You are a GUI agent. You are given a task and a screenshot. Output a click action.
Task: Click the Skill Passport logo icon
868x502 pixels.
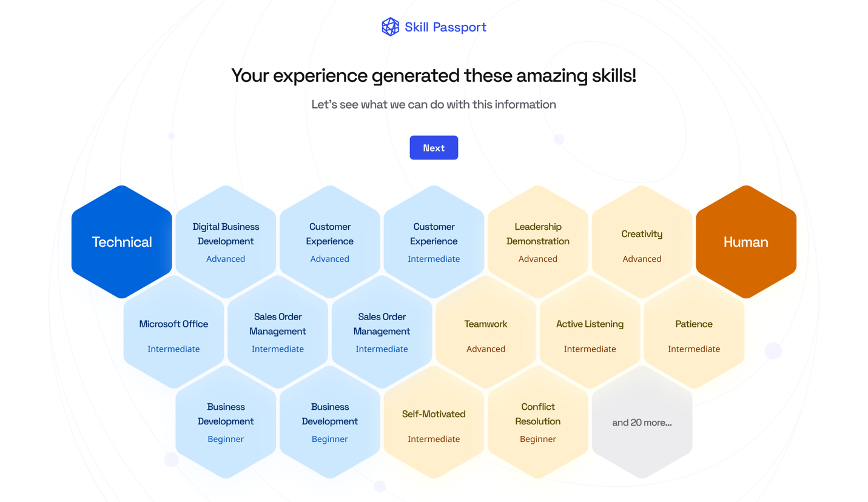(x=390, y=27)
